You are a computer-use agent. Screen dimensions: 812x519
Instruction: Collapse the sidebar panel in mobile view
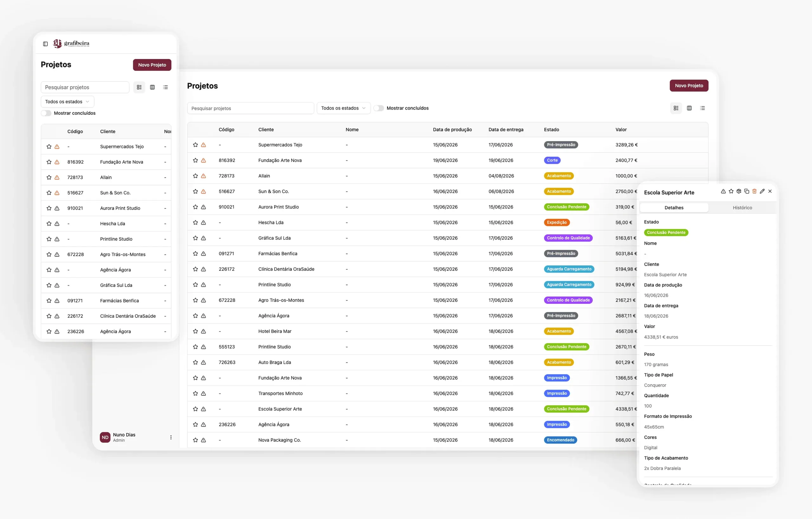tap(46, 44)
